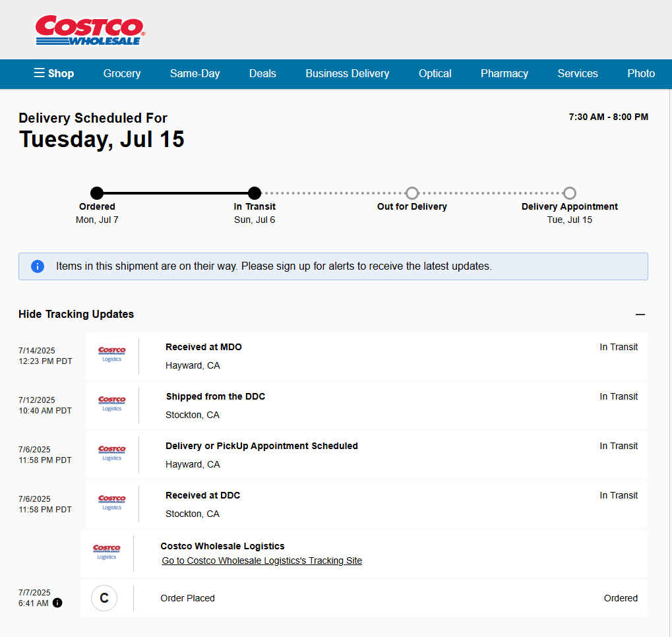Click 'In Transit' status on Received at MDO row
This screenshot has height=637, width=672.
coord(619,347)
